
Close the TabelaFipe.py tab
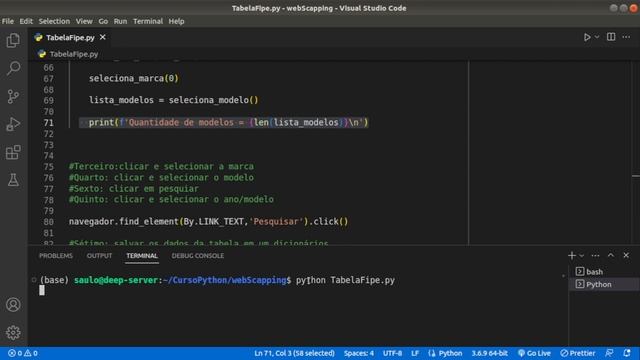click(x=102, y=37)
